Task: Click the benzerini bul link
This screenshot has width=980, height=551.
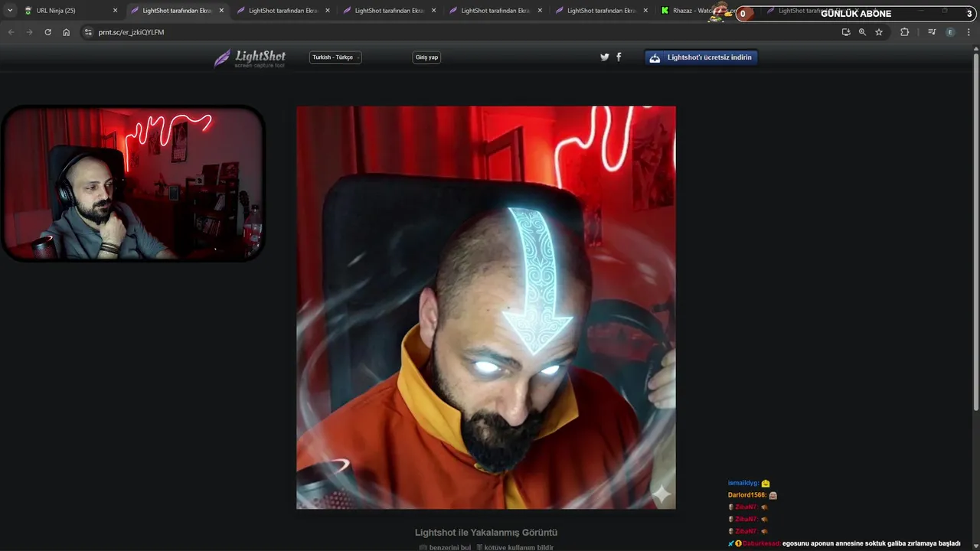Action: (x=445, y=547)
